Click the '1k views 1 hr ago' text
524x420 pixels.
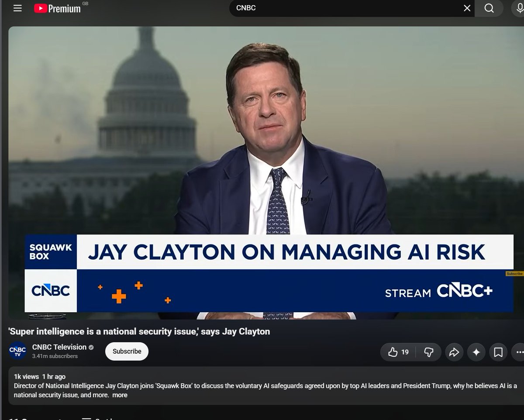(40, 376)
